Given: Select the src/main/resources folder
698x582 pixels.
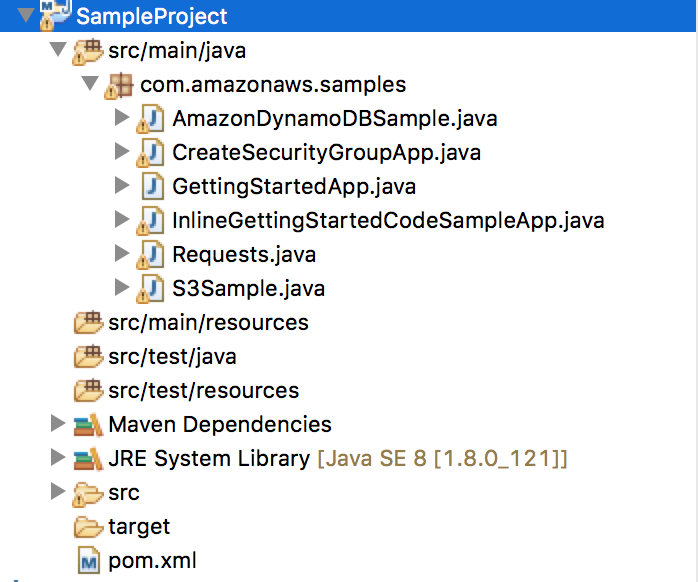Looking at the screenshot, I should [x=208, y=322].
